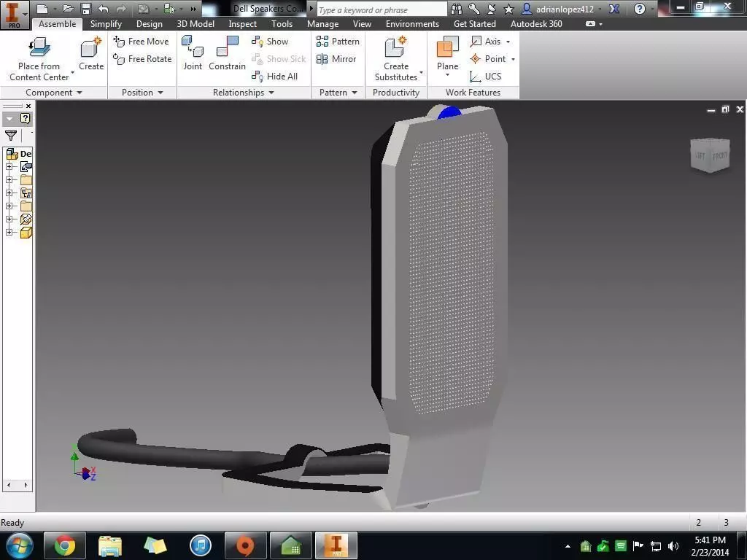This screenshot has height=560, width=747.
Task: Expand the Component panel dropdown
Action: coord(80,93)
